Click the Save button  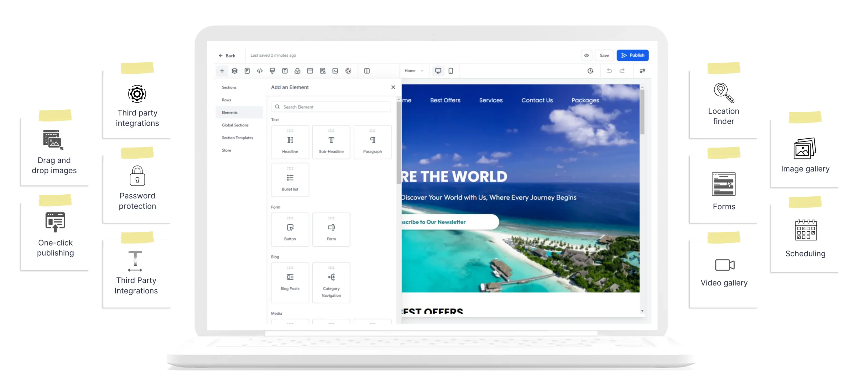coord(605,55)
